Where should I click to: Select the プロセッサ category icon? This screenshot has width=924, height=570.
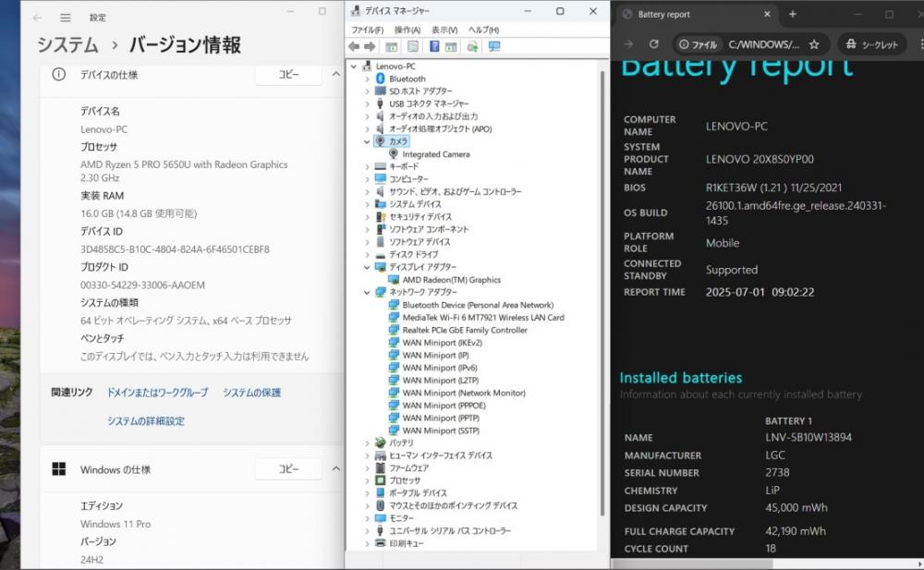tap(380, 480)
